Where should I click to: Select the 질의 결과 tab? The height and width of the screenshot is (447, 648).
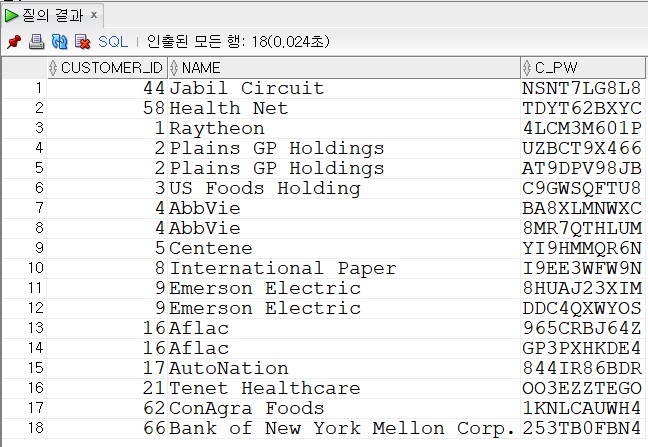[52, 16]
